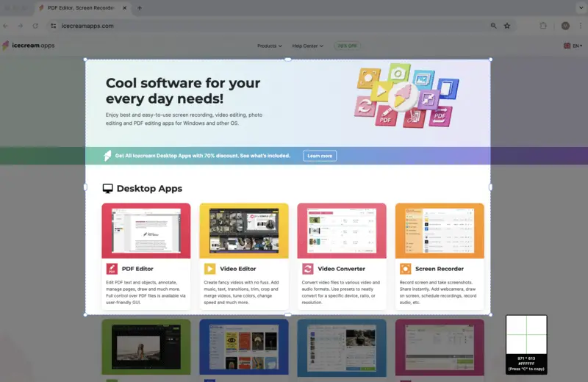Click the Video Editor screenshot thumbnail
The width and height of the screenshot is (588, 382).
244,231
